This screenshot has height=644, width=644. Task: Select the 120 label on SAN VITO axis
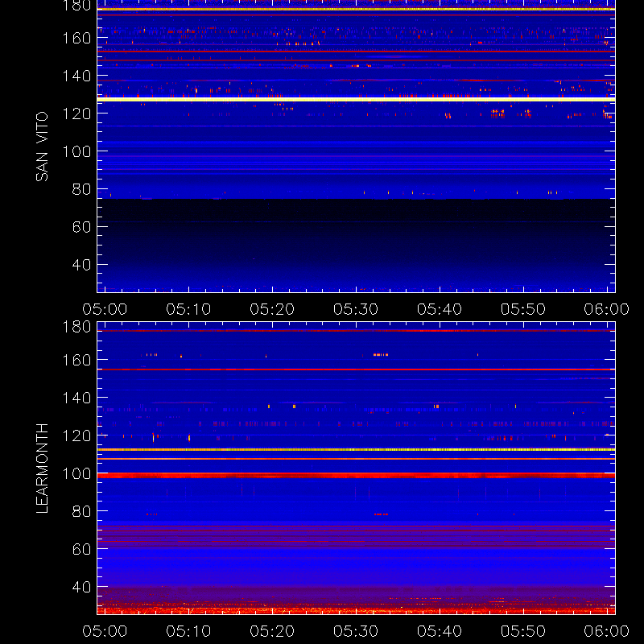76,114
